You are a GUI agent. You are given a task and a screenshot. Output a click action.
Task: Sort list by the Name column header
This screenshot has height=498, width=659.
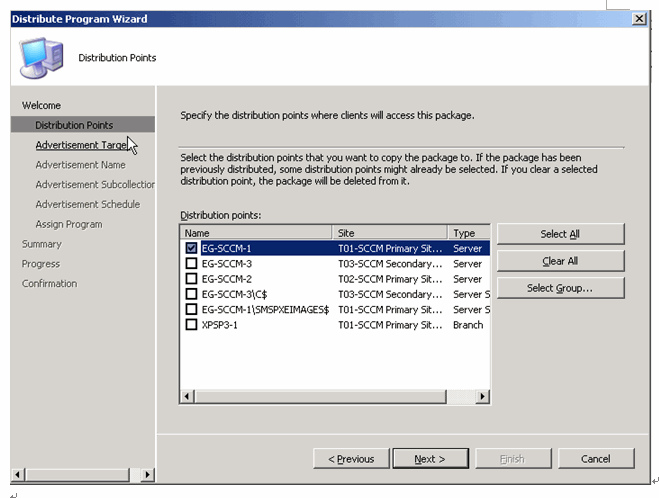pyautogui.click(x=256, y=233)
